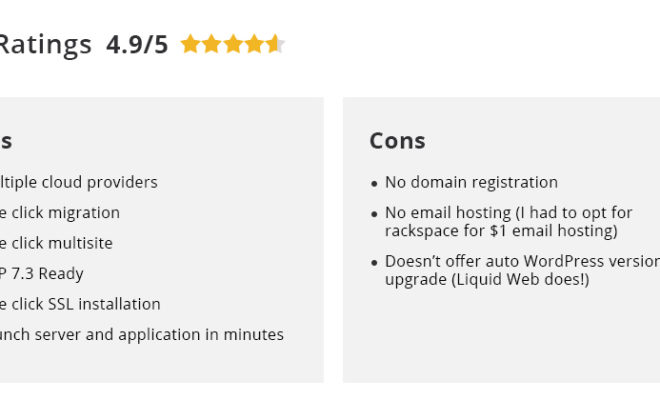Click the bullet before 'No domain registration'

374,183
